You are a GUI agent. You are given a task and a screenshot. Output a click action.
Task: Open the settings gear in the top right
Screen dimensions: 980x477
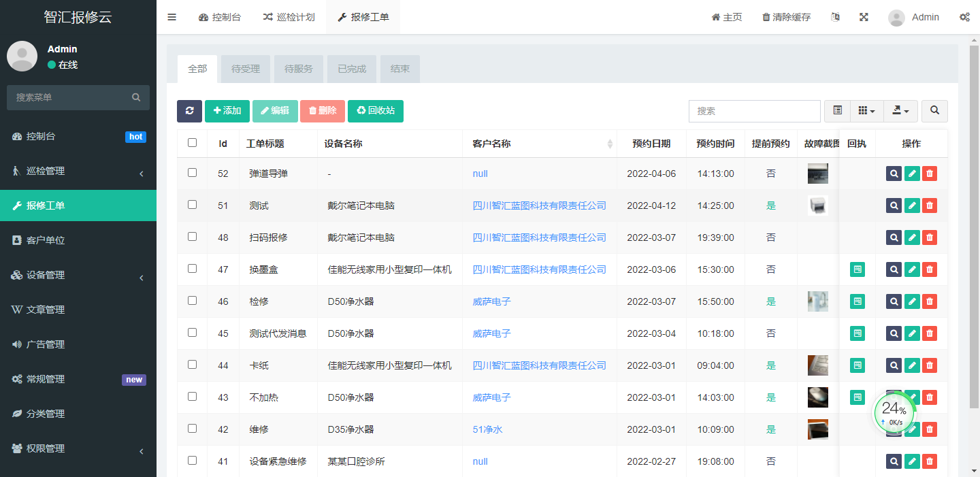[x=964, y=16]
